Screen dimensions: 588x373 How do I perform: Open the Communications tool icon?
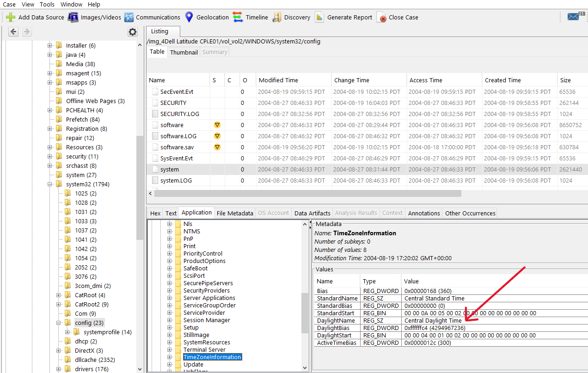point(129,18)
